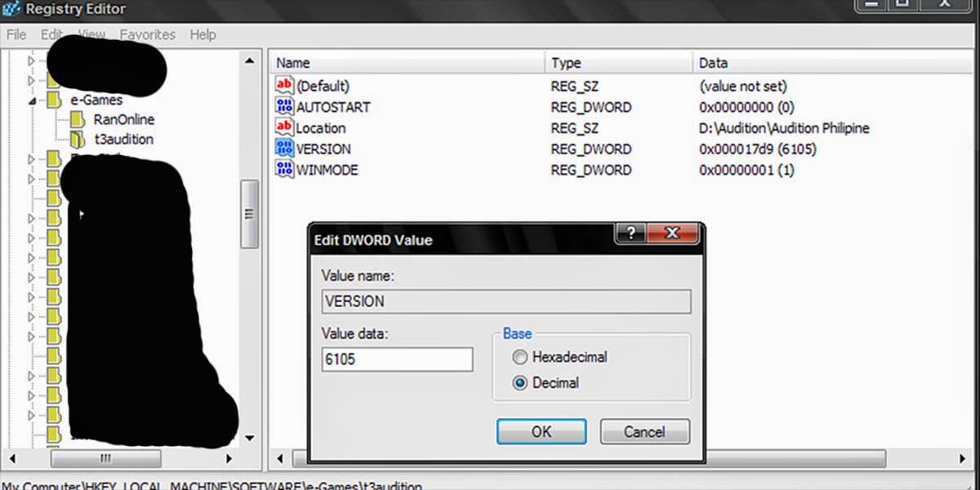Screen dimensions: 980x490
Task: Click the t3audition folder icon
Action: pyautogui.click(x=78, y=140)
